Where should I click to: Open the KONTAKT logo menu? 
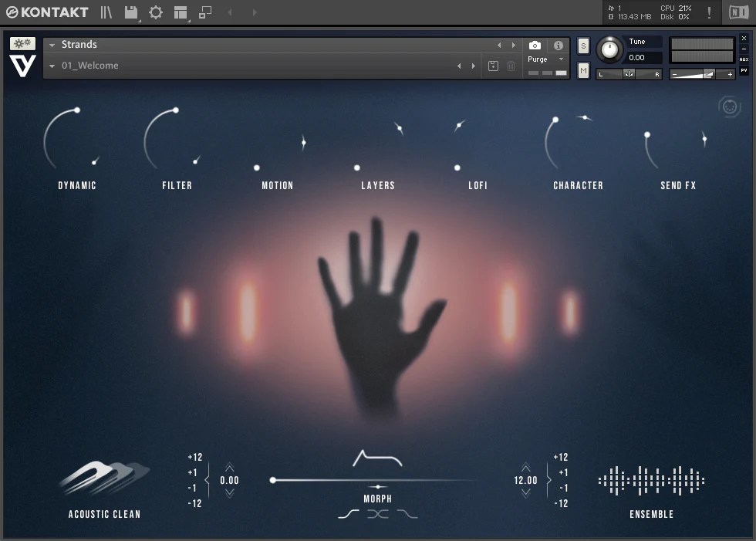pos(46,12)
